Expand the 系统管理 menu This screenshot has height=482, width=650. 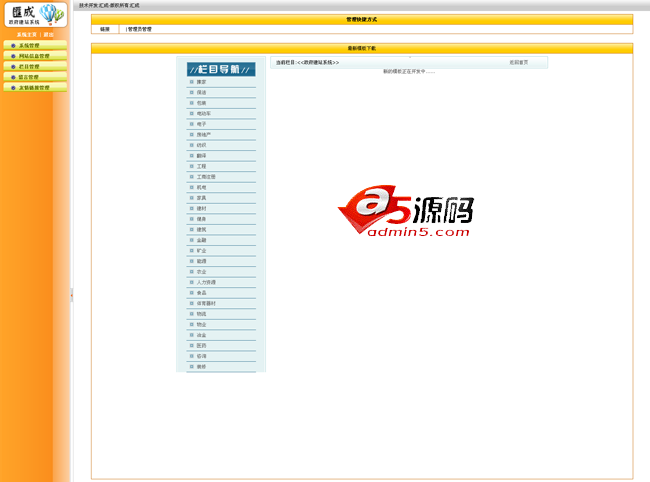[35, 45]
